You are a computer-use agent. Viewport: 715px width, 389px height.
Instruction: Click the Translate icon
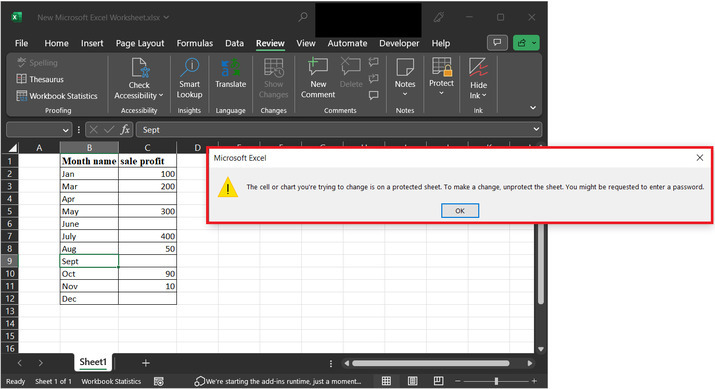(x=230, y=68)
